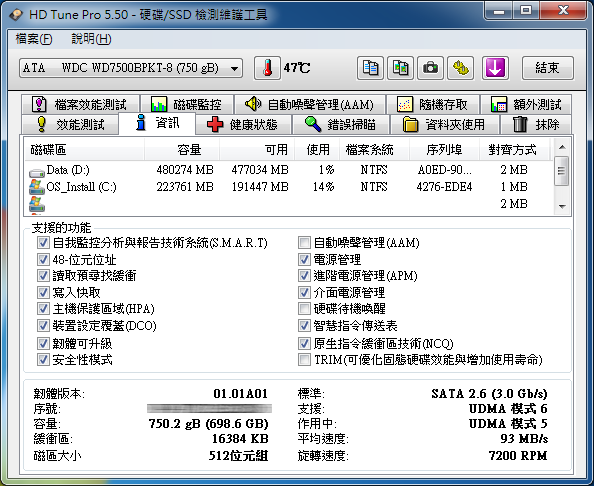
Task: Open the options wrench icon
Action: (x=460, y=68)
